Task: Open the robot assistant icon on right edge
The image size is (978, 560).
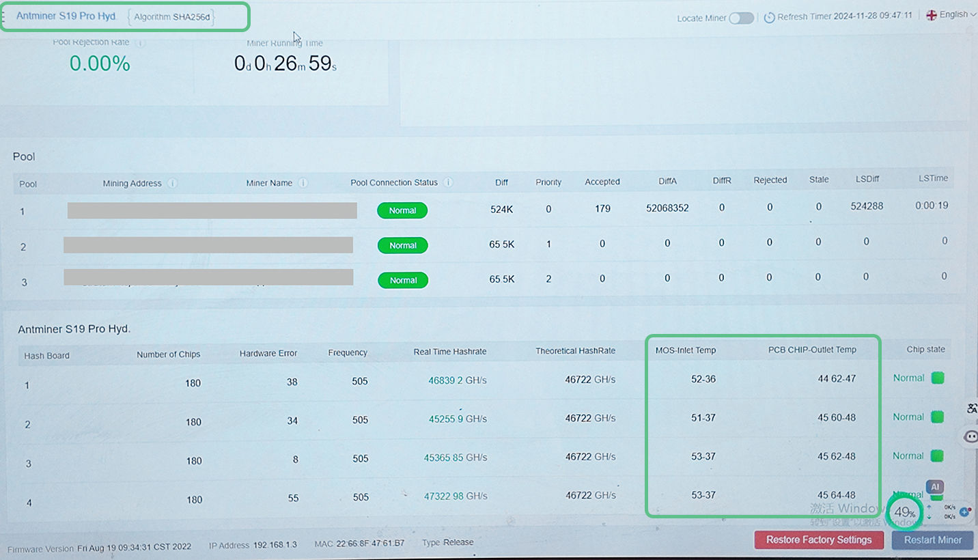Action: coord(971,436)
